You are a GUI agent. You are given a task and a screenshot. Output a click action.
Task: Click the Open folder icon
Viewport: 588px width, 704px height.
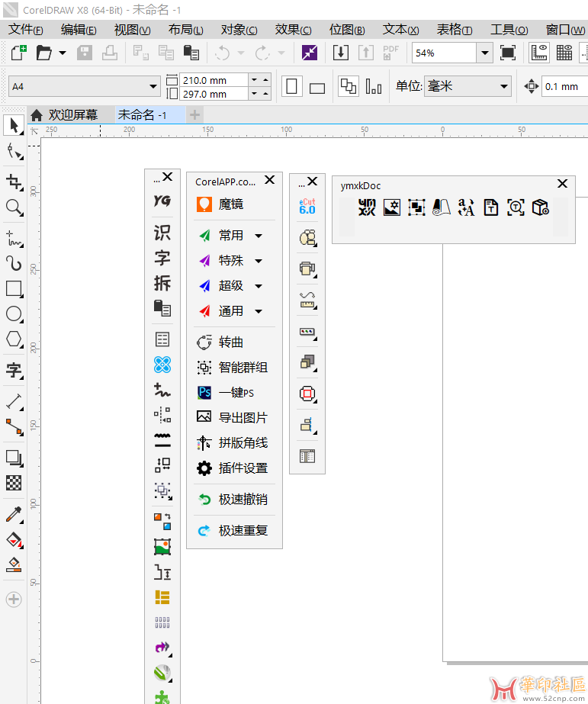[x=43, y=53]
